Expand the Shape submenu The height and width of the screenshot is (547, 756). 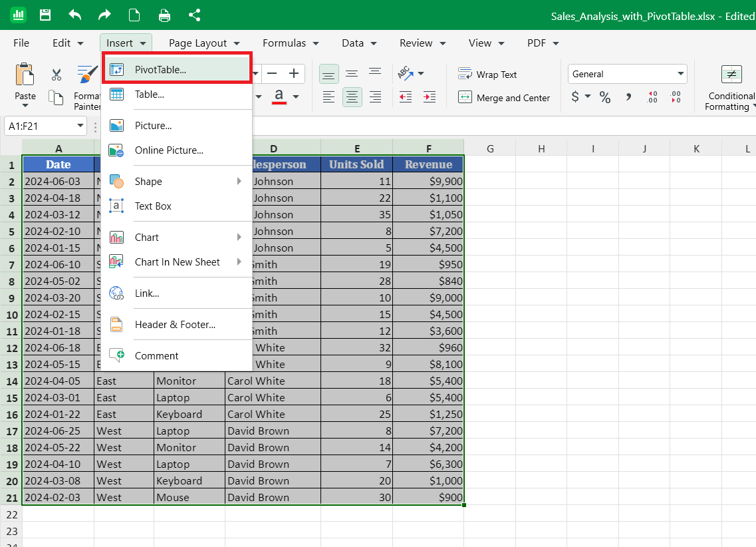[x=176, y=182]
